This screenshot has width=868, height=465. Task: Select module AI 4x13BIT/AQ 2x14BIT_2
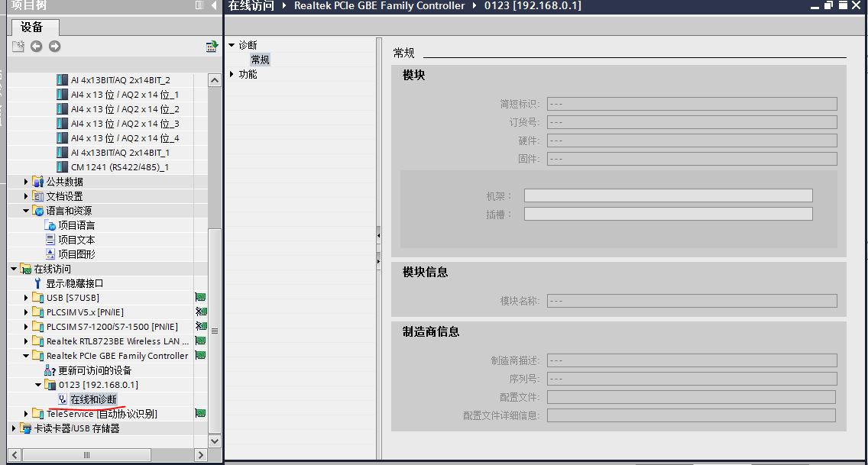120,80
